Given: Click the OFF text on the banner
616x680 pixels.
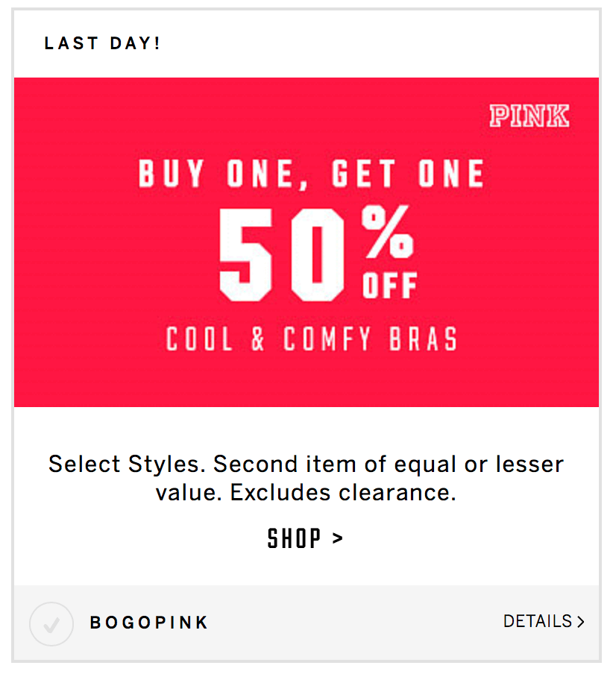Looking at the screenshot, I should pos(390,286).
